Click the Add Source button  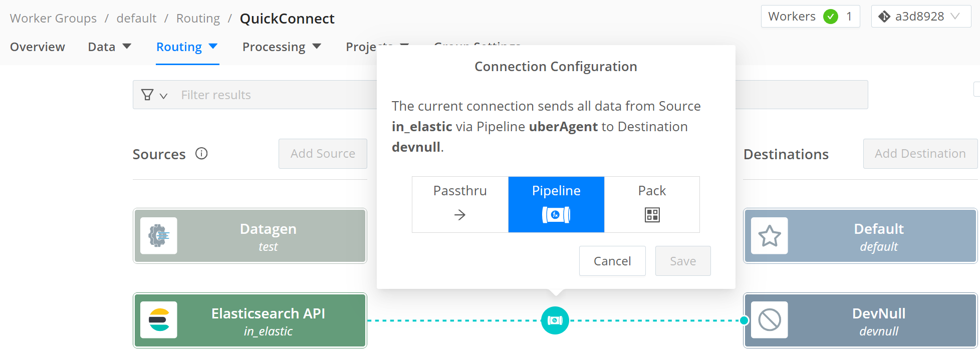coord(323,154)
